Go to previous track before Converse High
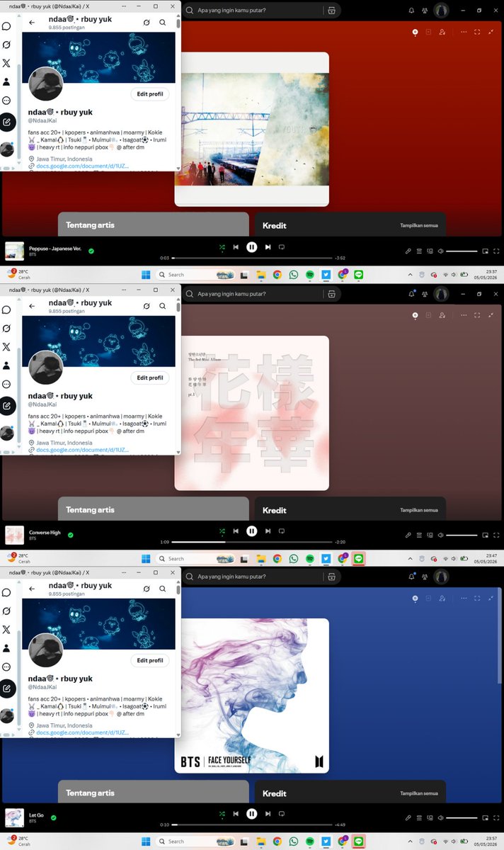The image size is (504, 850). point(236,531)
